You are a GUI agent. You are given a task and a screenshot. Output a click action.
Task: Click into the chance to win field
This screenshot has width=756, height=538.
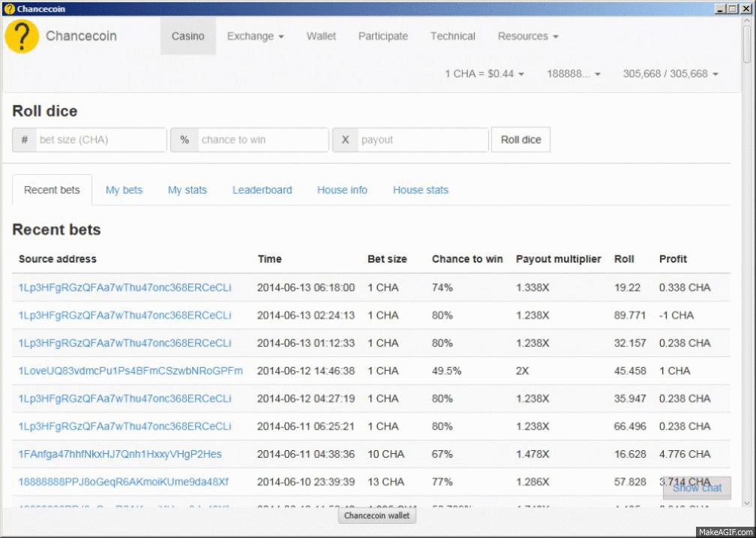coord(263,140)
